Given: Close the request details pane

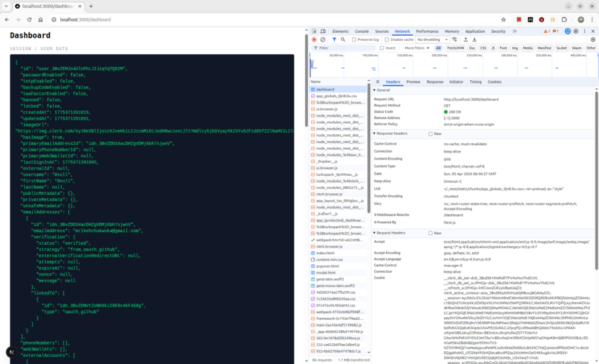Looking at the screenshot, I should point(377,82).
